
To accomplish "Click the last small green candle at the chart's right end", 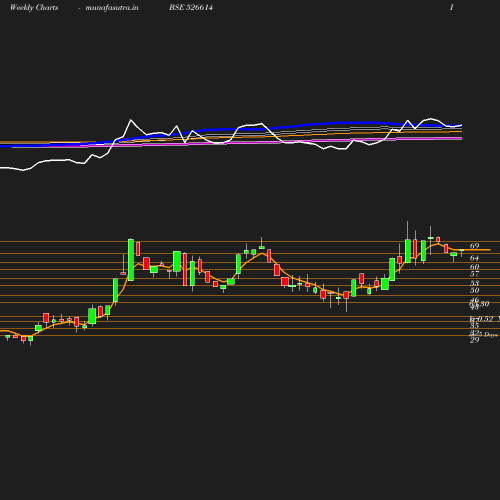I will (x=462, y=253).
